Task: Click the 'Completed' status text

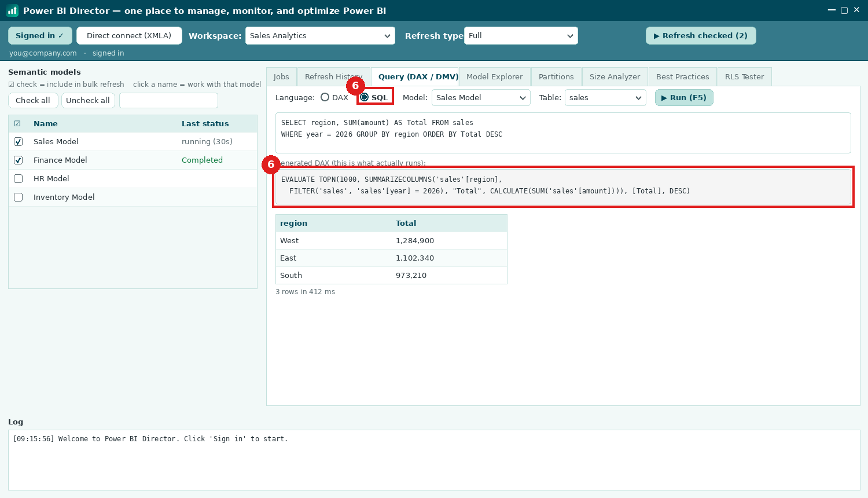Action: point(202,160)
